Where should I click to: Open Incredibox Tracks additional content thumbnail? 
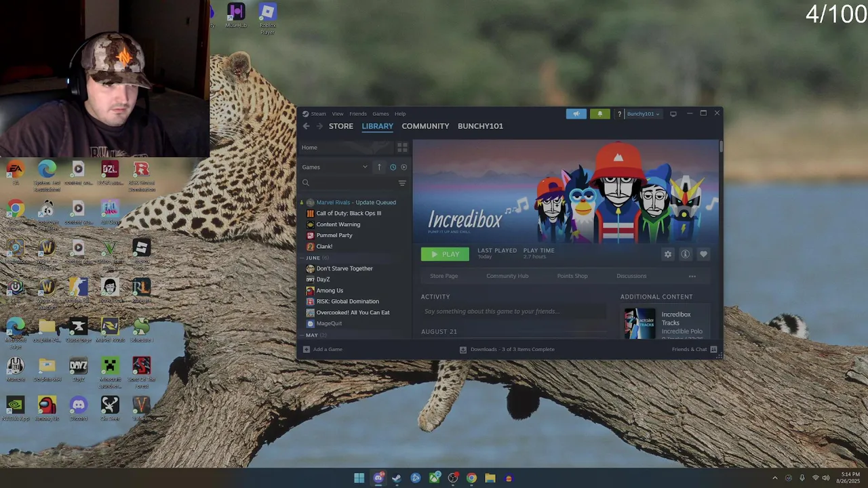tap(639, 323)
